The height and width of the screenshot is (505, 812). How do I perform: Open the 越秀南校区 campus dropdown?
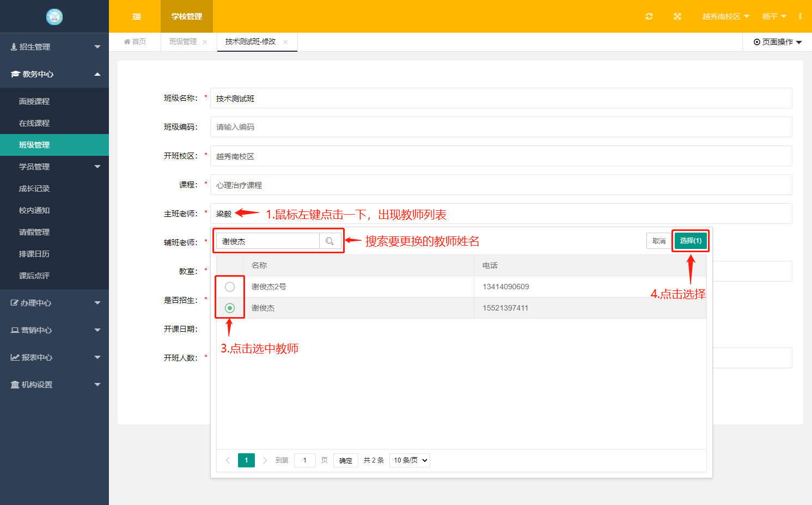[x=725, y=16]
